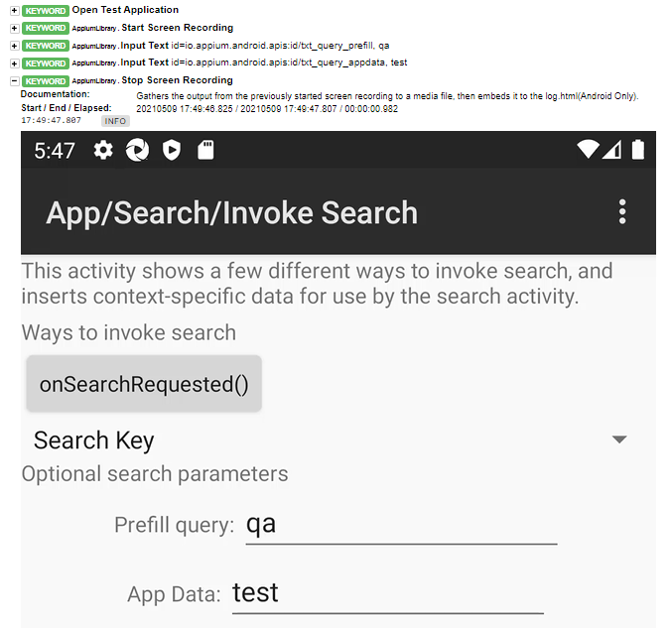Expand the Start Screen Recording keyword
This screenshot has height=628, width=672.
pos(14,28)
